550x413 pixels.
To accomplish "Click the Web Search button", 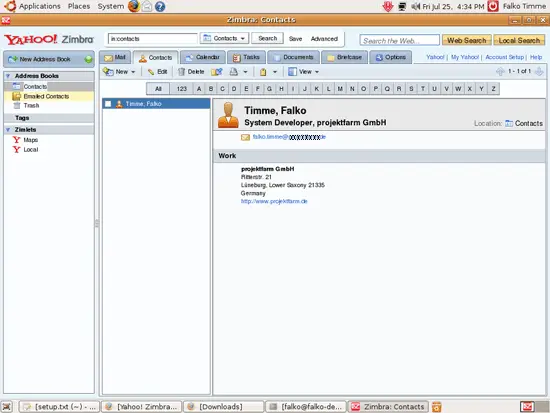I will (467, 40).
